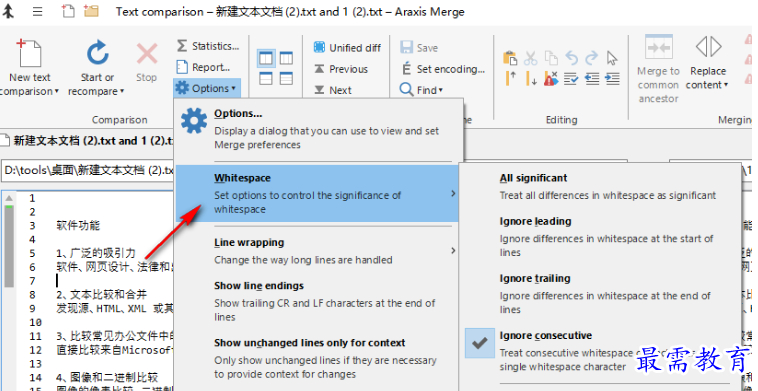The height and width of the screenshot is (391, 758).
Task: Click the Paste clipboard icon in Editing
Action: (x=510, y=58)
